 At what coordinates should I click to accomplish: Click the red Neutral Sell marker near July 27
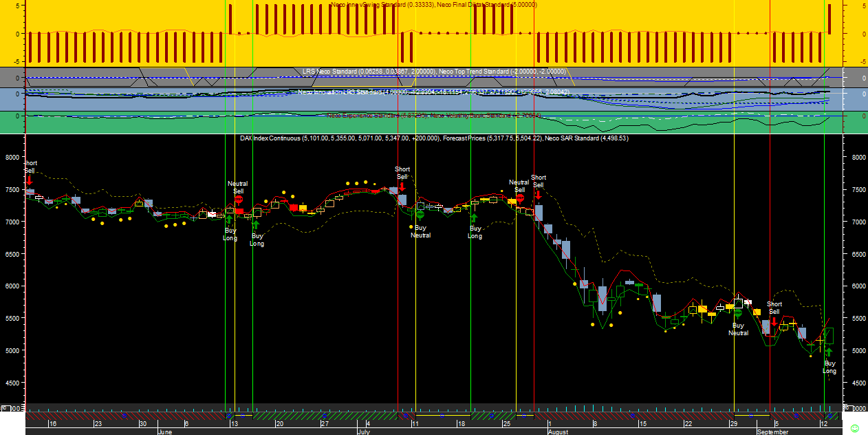pos(520,198)
